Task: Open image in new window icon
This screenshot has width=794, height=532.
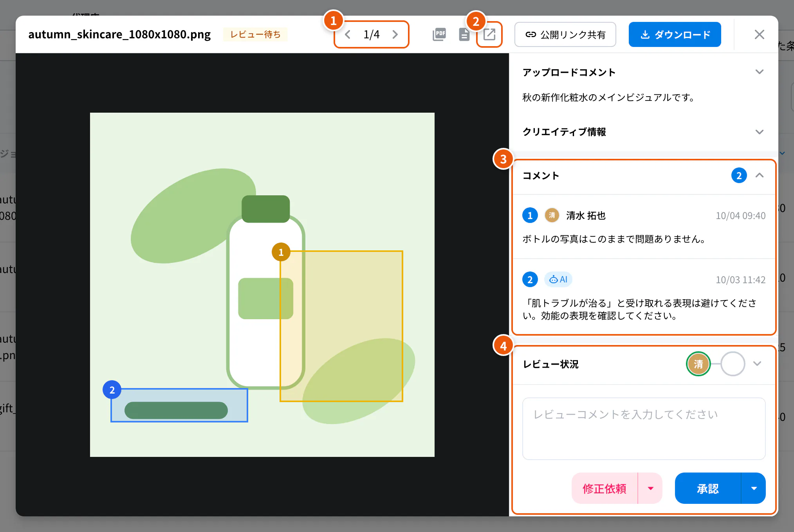Action: [489, 34]
